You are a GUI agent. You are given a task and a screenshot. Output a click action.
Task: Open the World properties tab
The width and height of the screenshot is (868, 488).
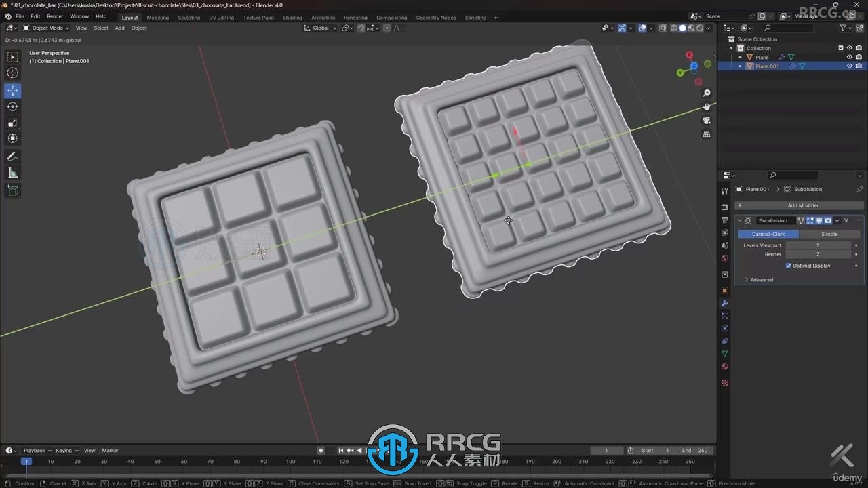(724, 258)
